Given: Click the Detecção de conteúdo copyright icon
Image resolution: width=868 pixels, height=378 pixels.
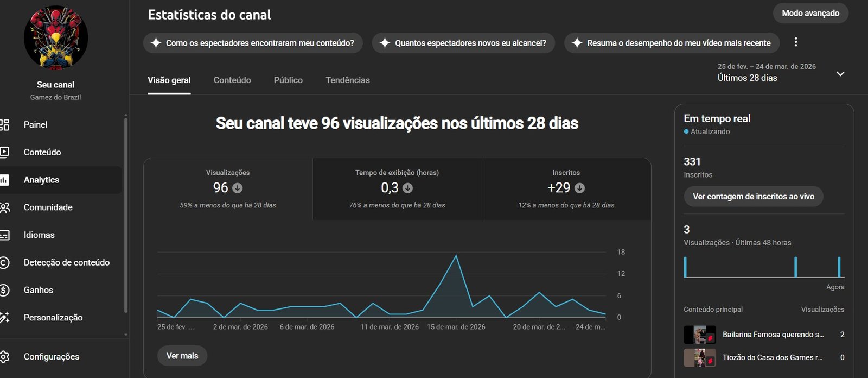Looking at the screenshot, I should coord(4,263).
